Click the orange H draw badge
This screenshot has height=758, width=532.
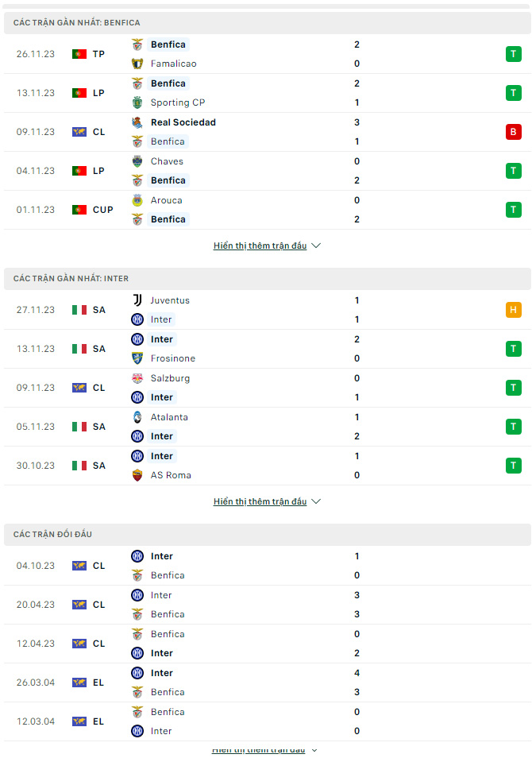(x=513, y=309)
